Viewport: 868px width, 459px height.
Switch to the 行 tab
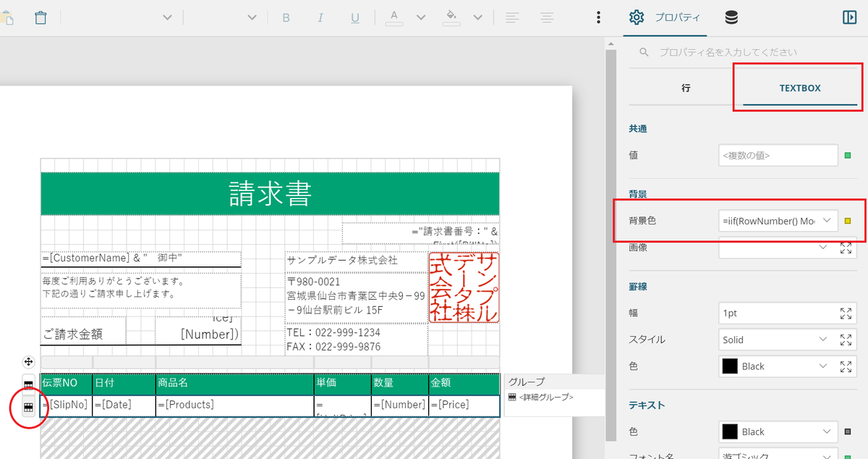click(x=686, y=88)
